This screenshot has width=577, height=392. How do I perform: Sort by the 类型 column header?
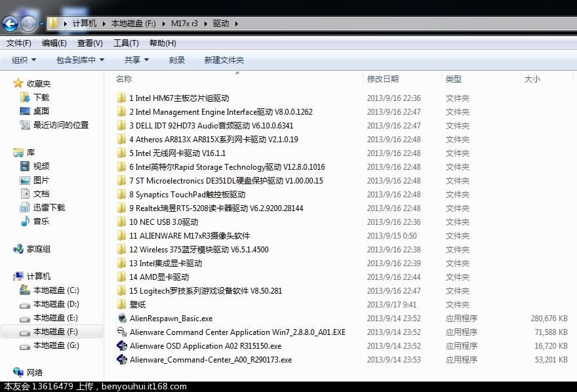453,79
